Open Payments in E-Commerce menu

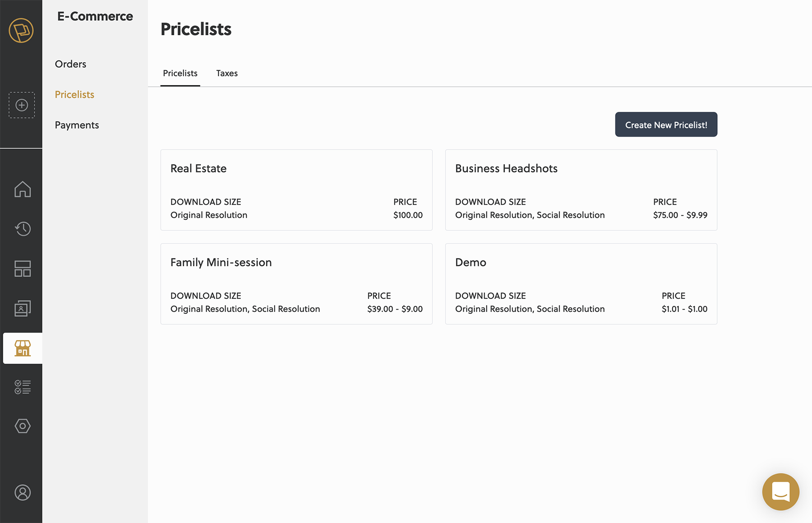tap(77, 125)
